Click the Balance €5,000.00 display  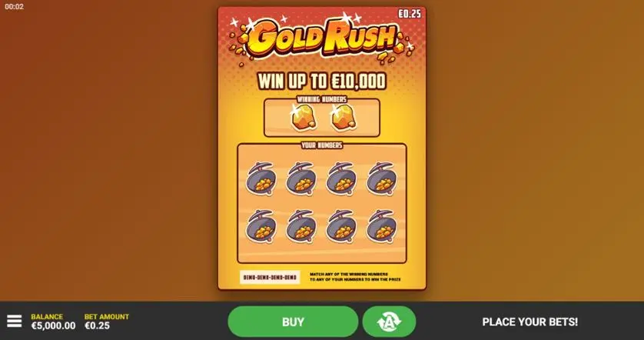pyautogui.click(x=53, y=325)
